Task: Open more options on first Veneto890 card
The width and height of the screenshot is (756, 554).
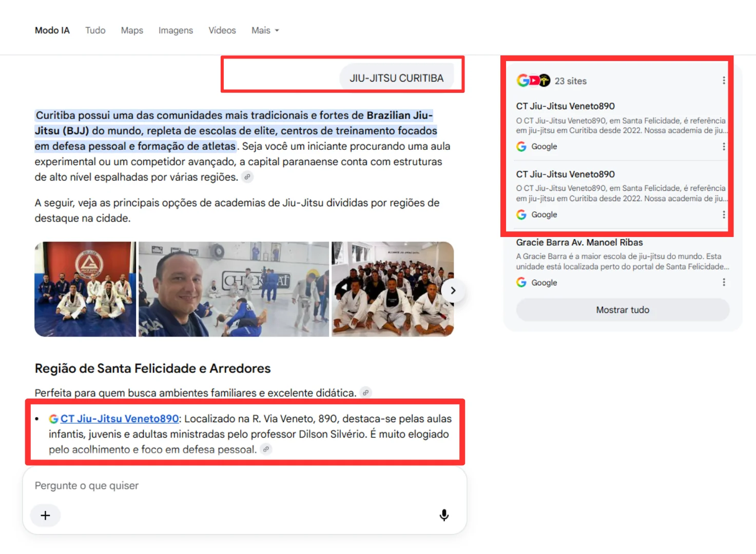Action: coord(724,147)
